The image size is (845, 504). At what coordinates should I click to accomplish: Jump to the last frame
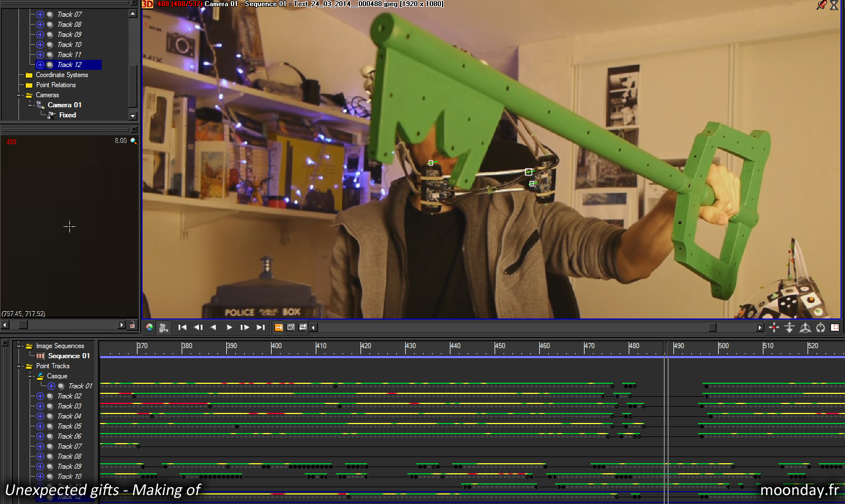pos(260,327)
